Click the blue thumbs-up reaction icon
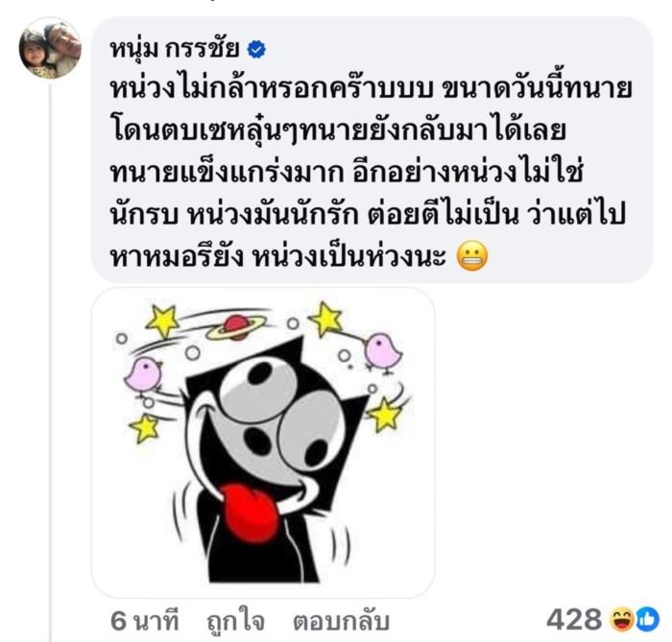Image resolution: width=672 pixels, height=642 pixels. pos(647,620)
